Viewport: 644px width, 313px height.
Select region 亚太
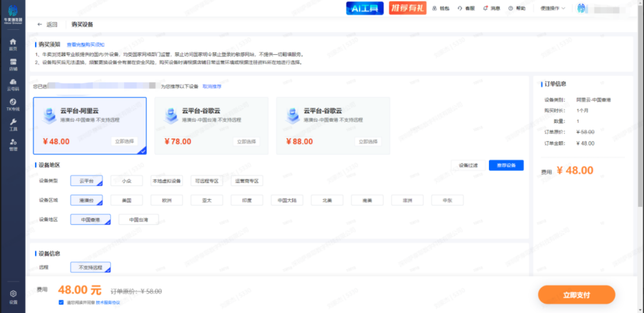click(207, 200)
